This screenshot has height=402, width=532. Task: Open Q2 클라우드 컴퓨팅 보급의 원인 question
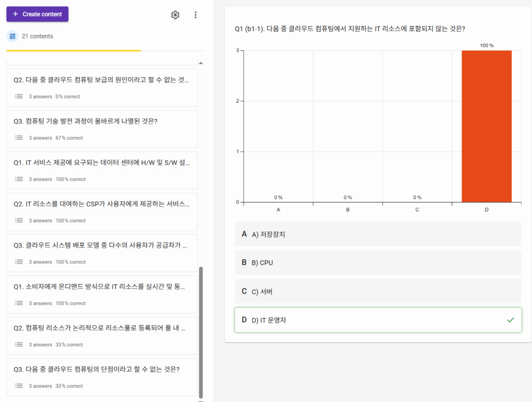102,80
